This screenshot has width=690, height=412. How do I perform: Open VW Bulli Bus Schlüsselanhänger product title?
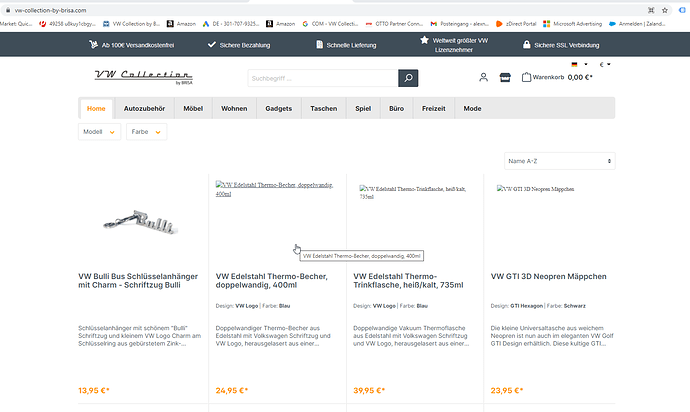click(138, 280)
